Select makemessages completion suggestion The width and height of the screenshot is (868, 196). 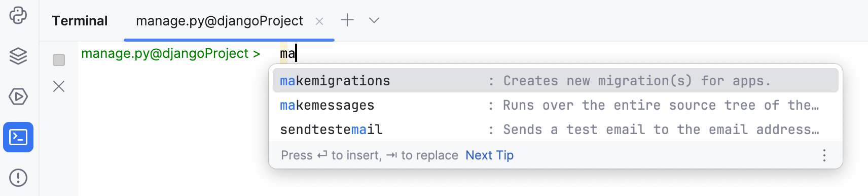coord(555,105)
